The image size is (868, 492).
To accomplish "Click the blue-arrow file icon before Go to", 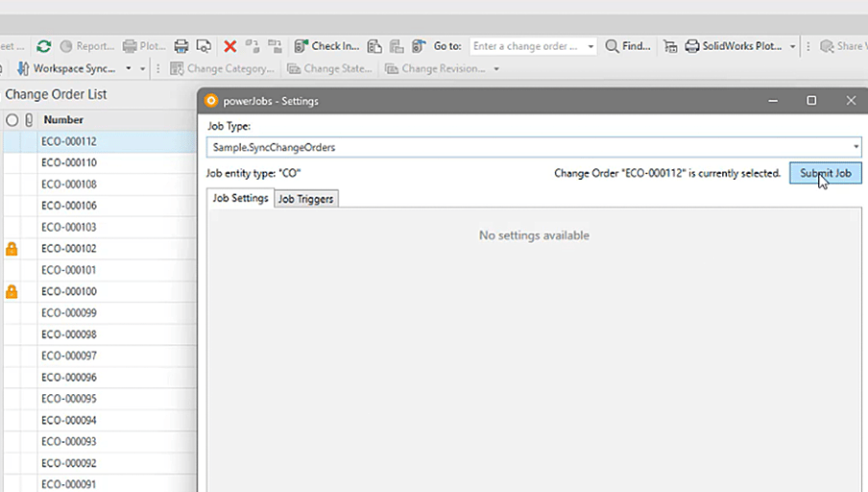I will 419,46.
